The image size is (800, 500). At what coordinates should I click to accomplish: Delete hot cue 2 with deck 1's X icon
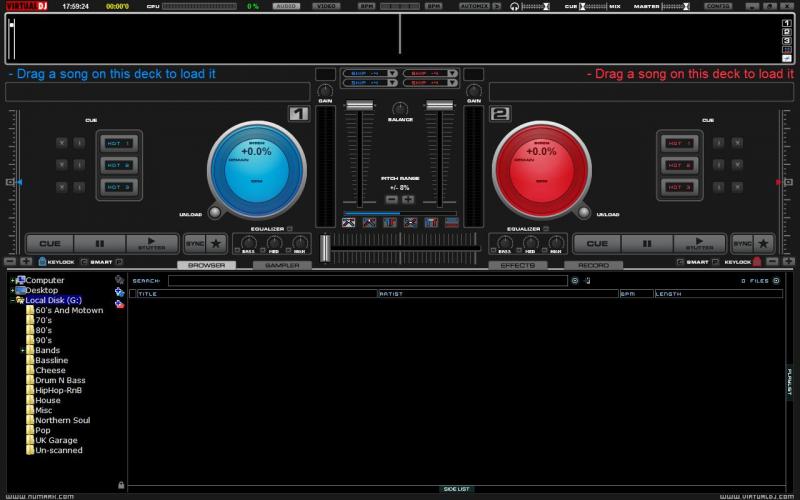coord(62,165)
